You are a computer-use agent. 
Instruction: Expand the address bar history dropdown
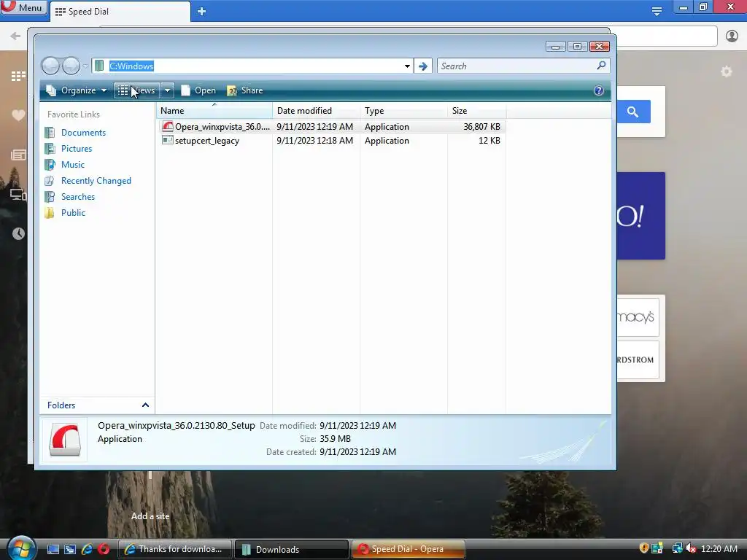[407, 66]
